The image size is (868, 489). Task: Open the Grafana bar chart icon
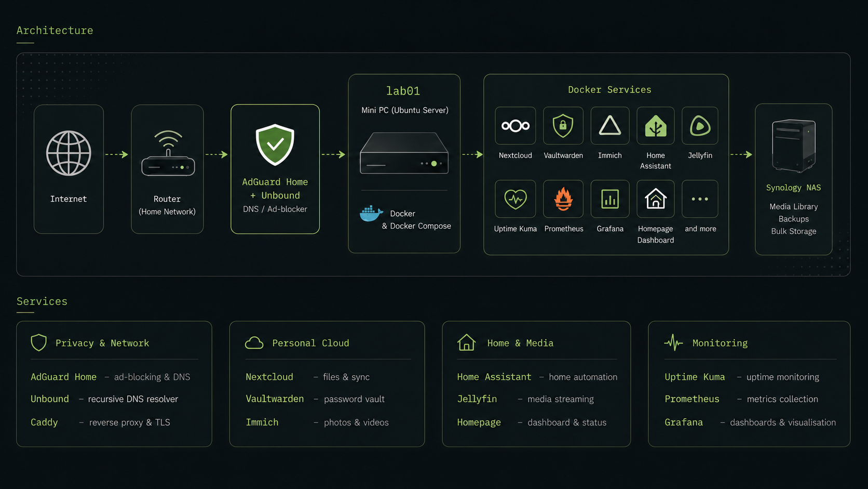[x=610, y=199]
